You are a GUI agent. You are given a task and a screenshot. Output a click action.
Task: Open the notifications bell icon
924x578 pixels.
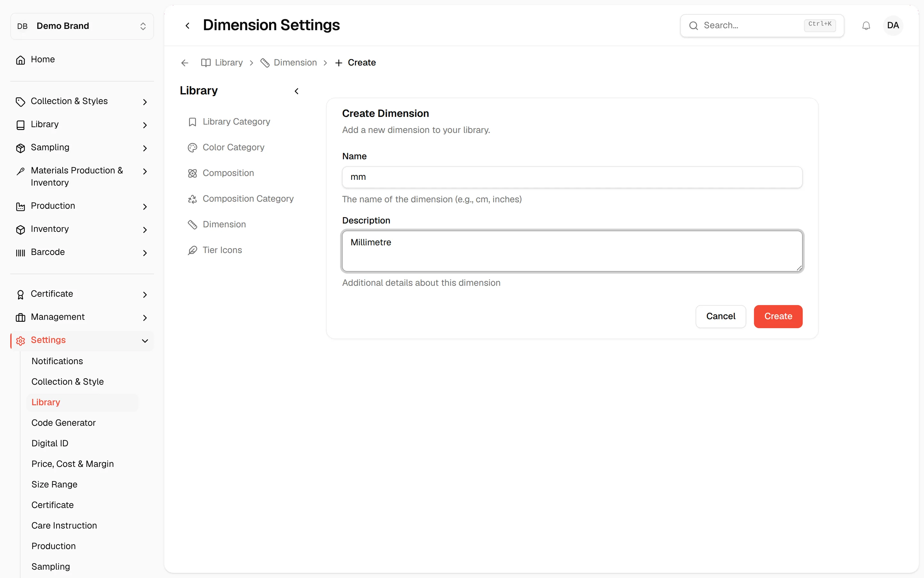click(866, 26)
